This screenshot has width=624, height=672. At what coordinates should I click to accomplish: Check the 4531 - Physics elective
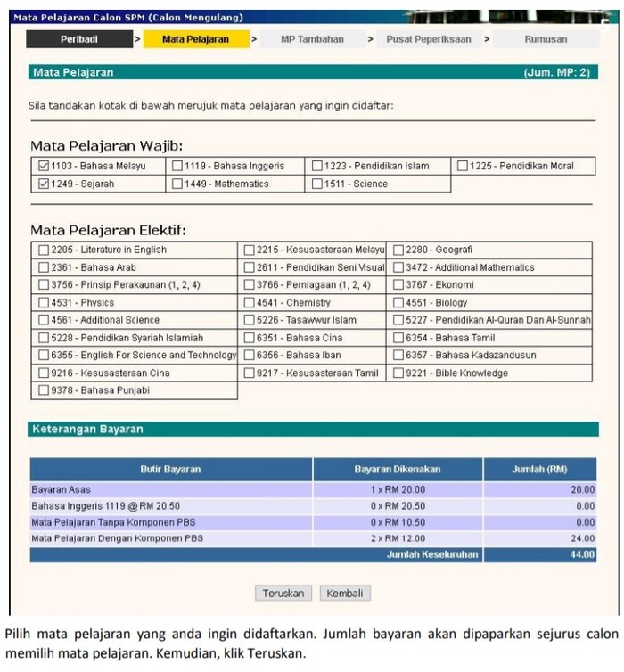[44, 303]
